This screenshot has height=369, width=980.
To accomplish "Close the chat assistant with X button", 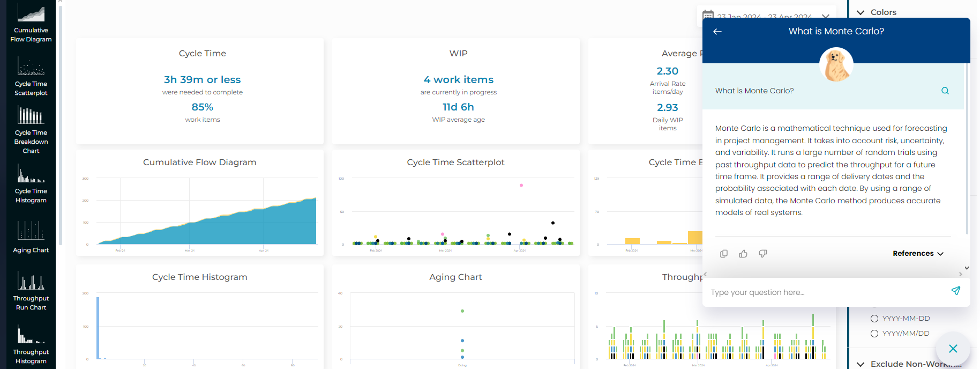I will click(x=953, y=349).
